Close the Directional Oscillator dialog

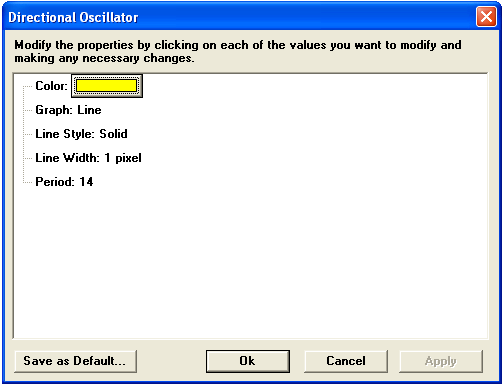click(486, 17)
